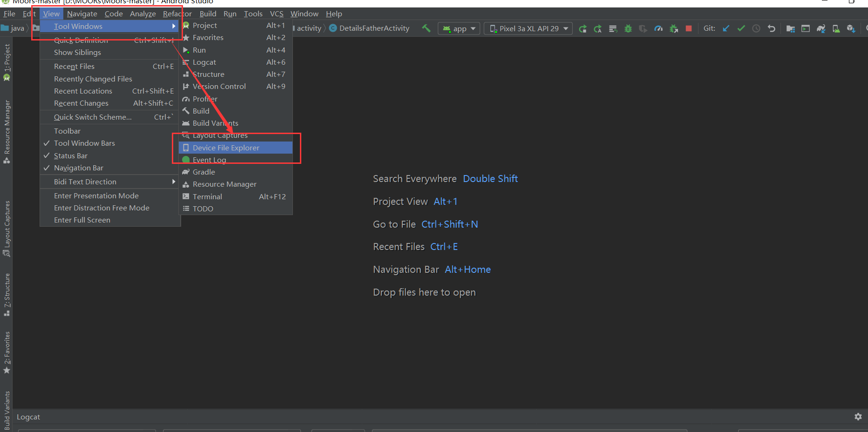Click the Profile app gauge icon
The image size is (868, 432).
pyautogui.click(x=658, y=29)
